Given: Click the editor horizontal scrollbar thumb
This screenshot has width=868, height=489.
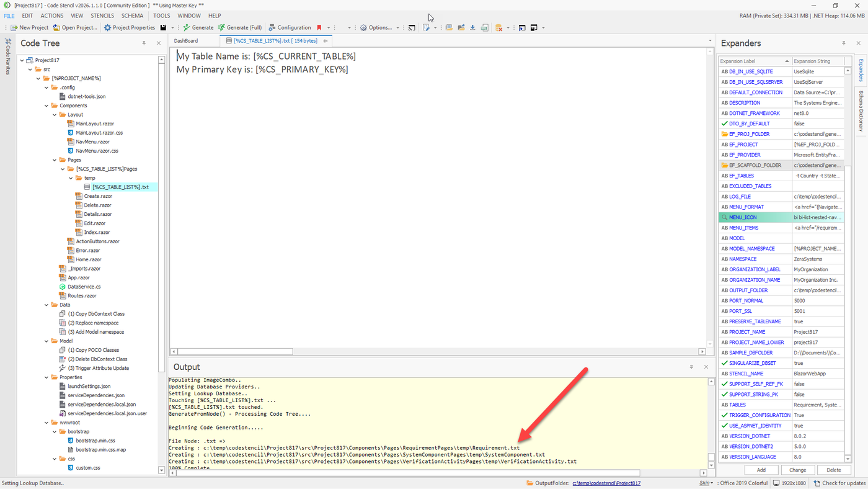Looking at the screenshot, I should (x=235, y=351).
